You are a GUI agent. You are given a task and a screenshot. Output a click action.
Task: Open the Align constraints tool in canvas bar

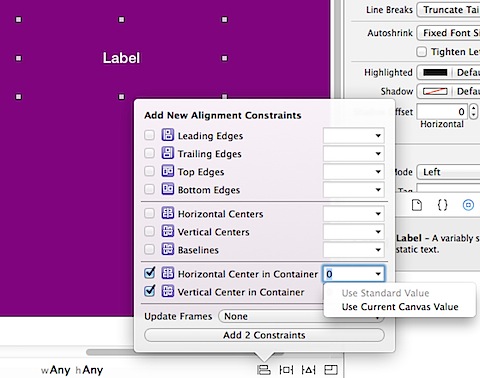click(264, 370)
